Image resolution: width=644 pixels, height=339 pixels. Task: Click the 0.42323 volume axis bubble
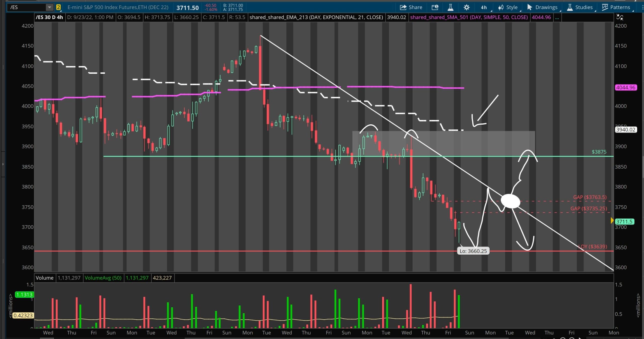(x=23, y=315)
